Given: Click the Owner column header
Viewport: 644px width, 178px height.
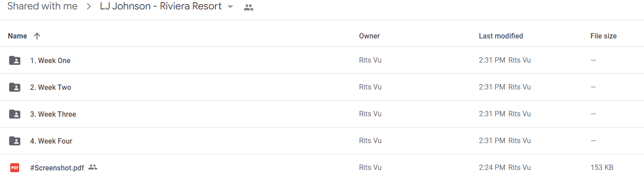Looking at the screenshot, I should (x=369, y=36).
